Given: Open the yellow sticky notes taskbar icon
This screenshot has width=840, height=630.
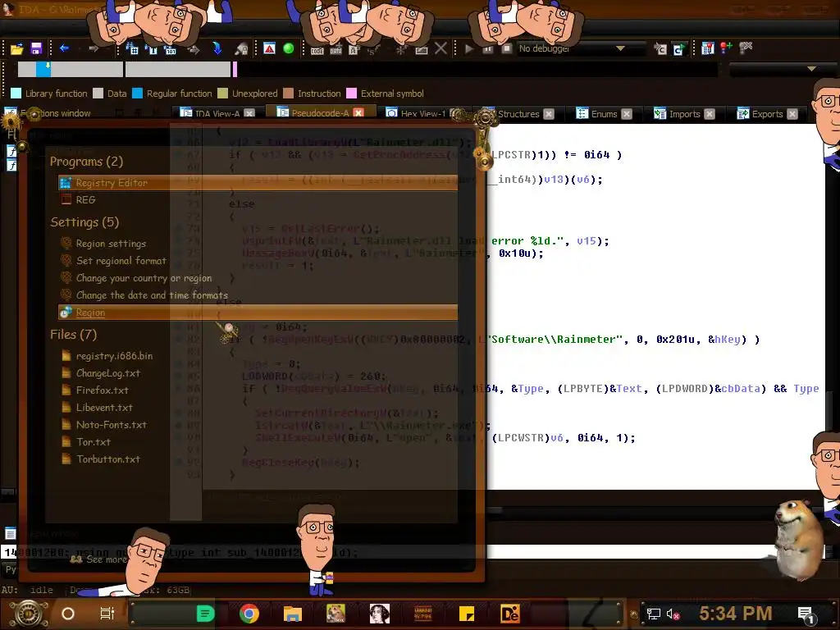Looking at the screenshot, I should [x=467, y=614].
